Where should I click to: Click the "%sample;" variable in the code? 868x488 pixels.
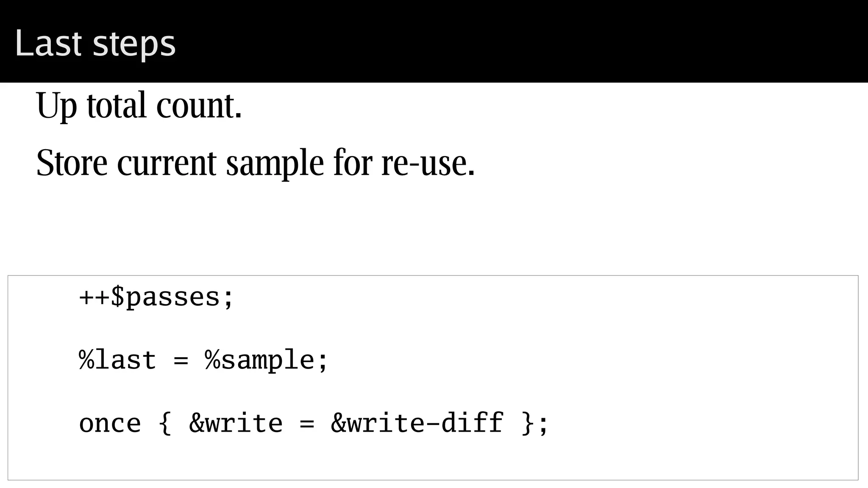267,360
